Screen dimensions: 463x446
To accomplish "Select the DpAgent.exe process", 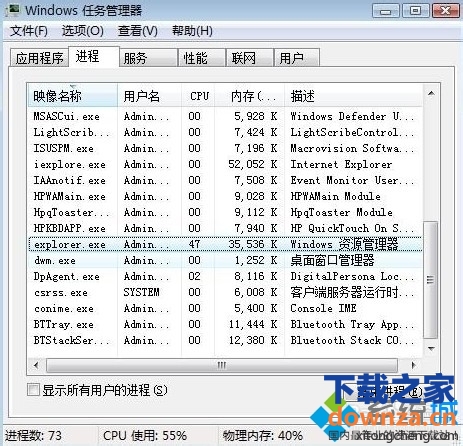I will click(225, 276).
